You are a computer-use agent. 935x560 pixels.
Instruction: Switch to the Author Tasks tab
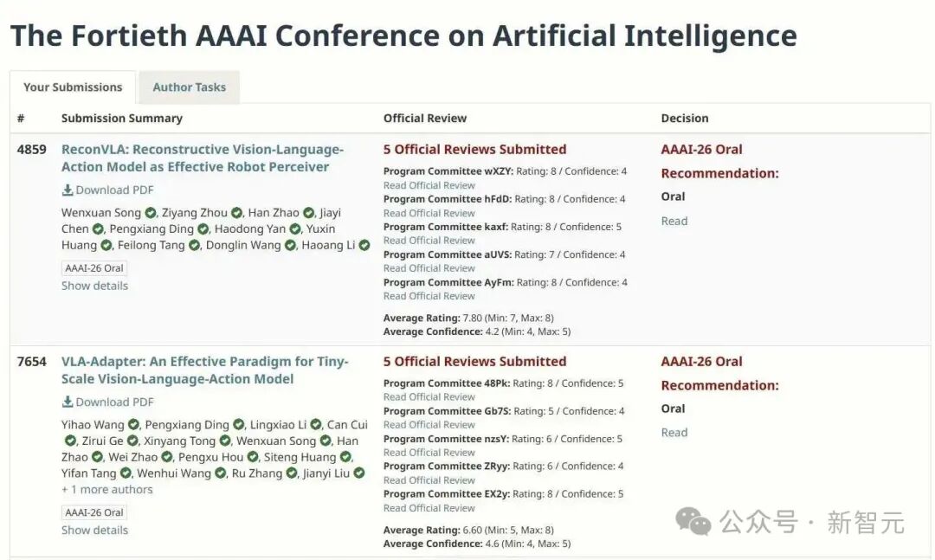tap(189, 87)
